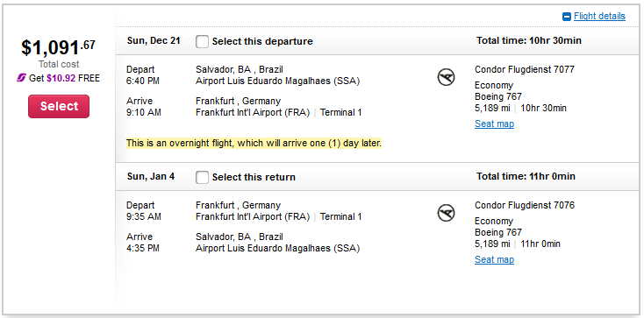This screenshot has width=644, height=318.
Task: Collapse the Flight details section
Action: click(x=599, y=17)
